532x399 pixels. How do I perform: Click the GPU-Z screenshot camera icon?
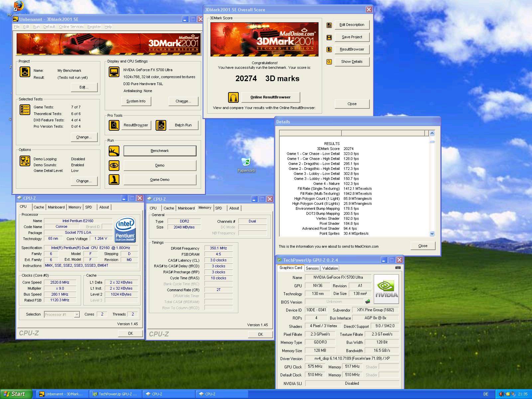(x=398, y=267)
